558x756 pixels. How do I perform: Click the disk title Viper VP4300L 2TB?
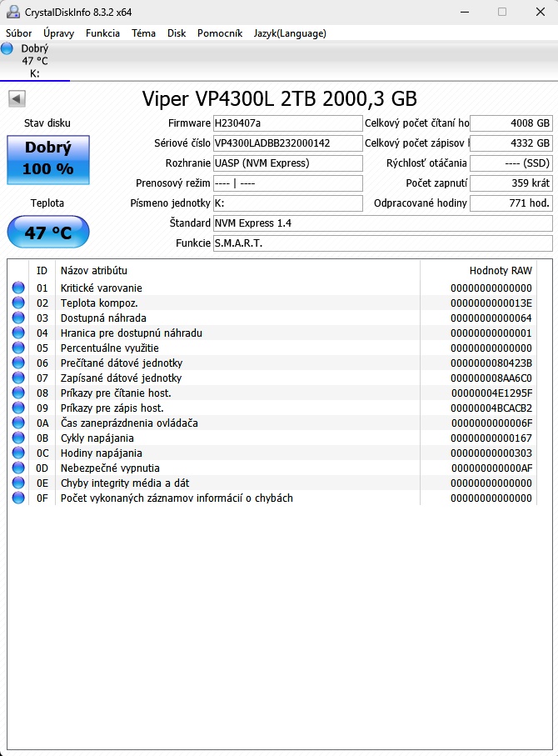(x=280, y=98)
